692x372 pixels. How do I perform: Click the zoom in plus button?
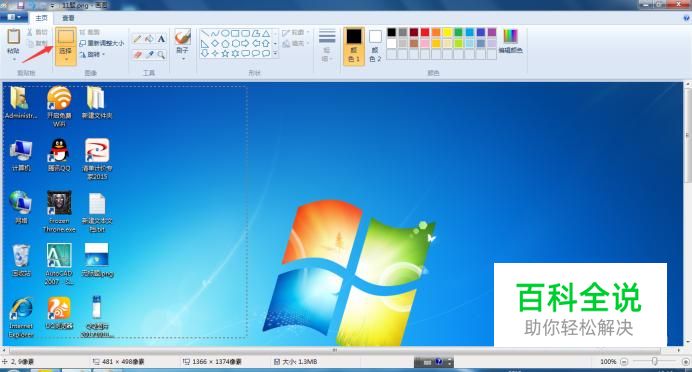pos(686,362)
